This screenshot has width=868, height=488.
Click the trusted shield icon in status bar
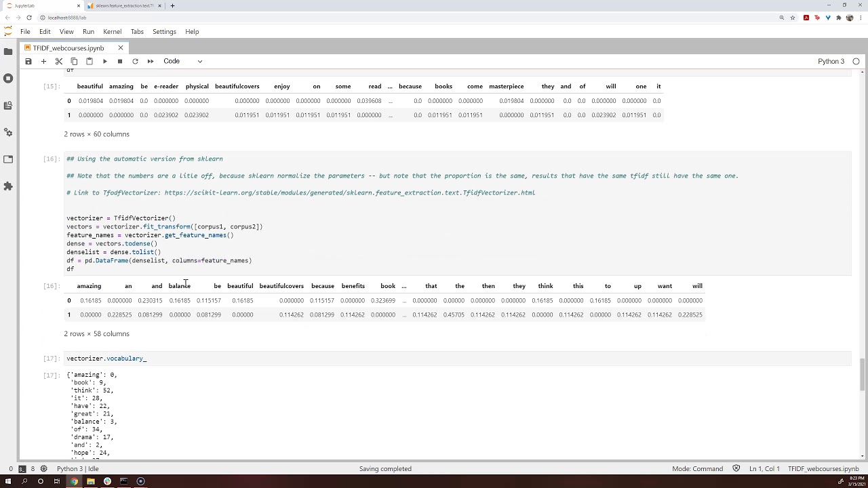737,468
